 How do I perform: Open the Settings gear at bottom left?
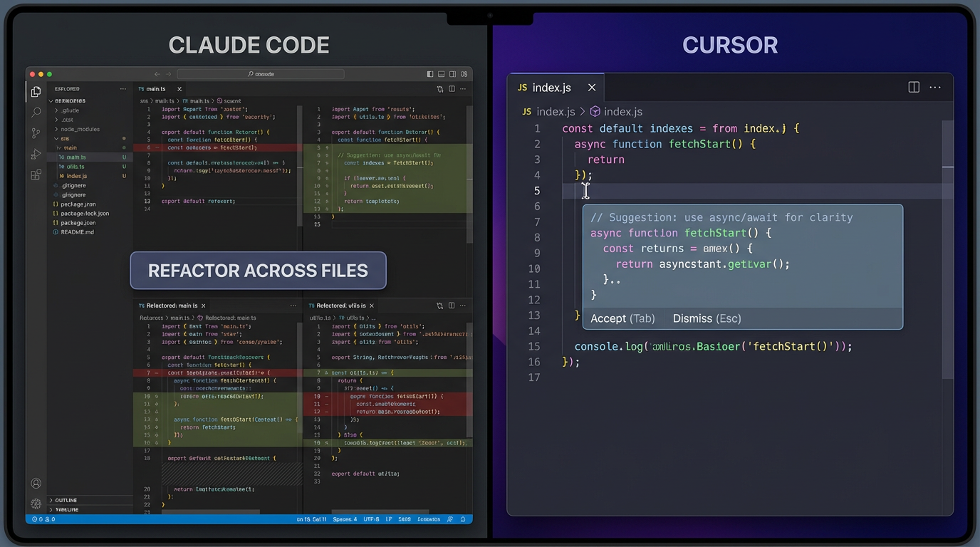click(36, 504)
